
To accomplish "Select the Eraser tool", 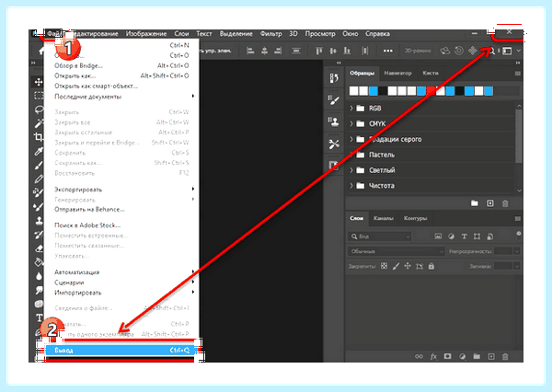I will (39, 248).
